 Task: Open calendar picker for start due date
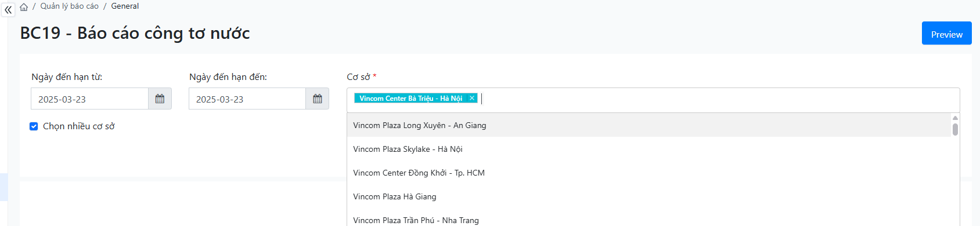pyautogui.click(x=160, y=99)
